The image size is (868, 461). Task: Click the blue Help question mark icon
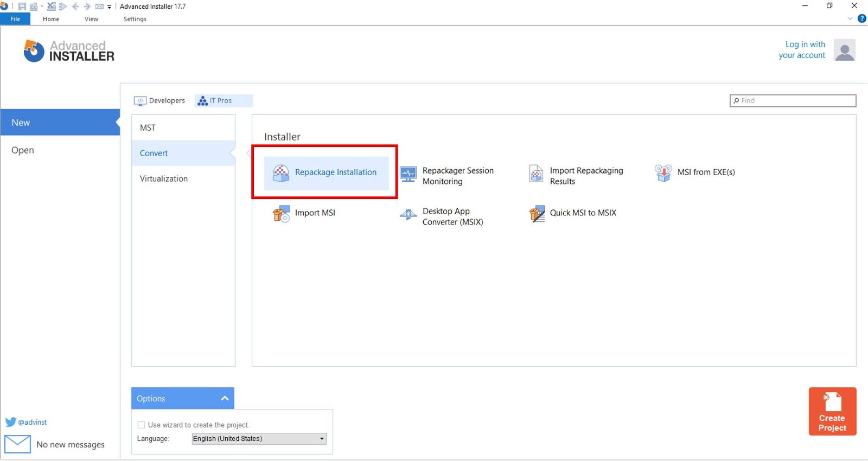coord(861,18)
